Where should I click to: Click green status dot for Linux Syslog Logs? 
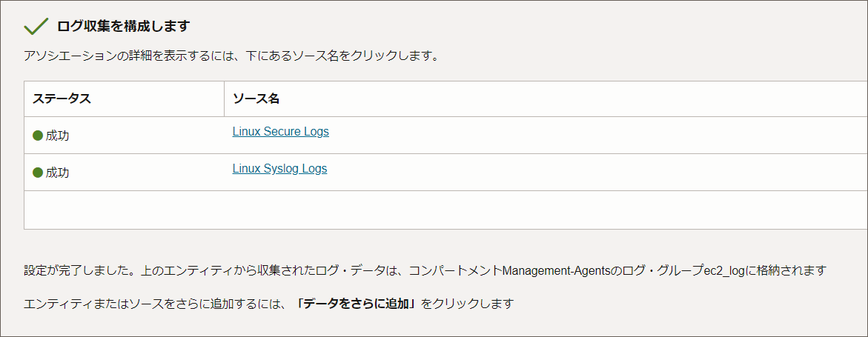(x=38, y=173)
